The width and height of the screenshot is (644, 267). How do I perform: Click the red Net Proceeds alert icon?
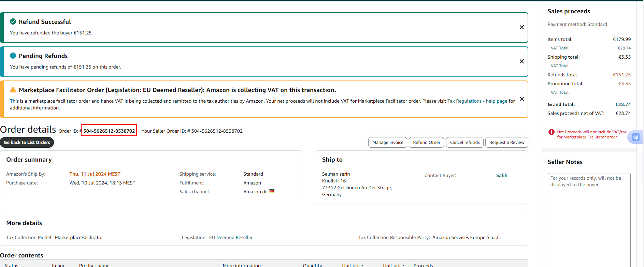551,132
